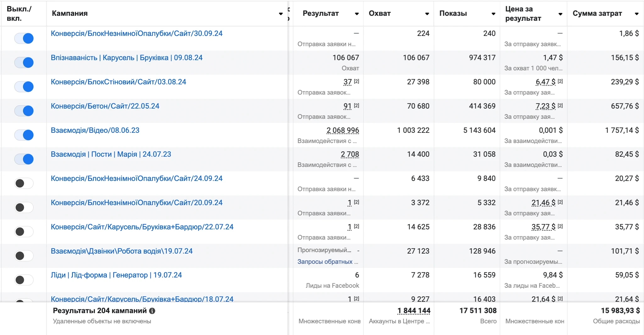Click footnote [2] next to 21,46 $ price
This screenshot has height=335, width=644.
tap(560, 202)
